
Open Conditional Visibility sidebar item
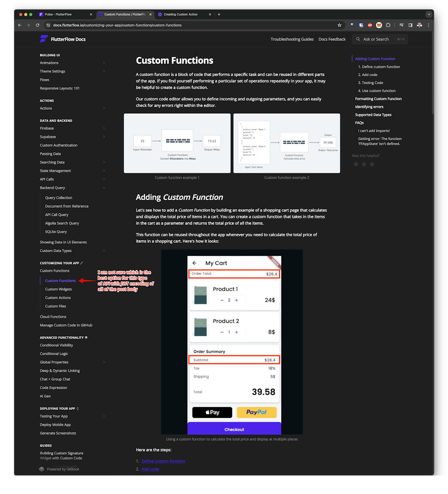(x=56, y=345)
